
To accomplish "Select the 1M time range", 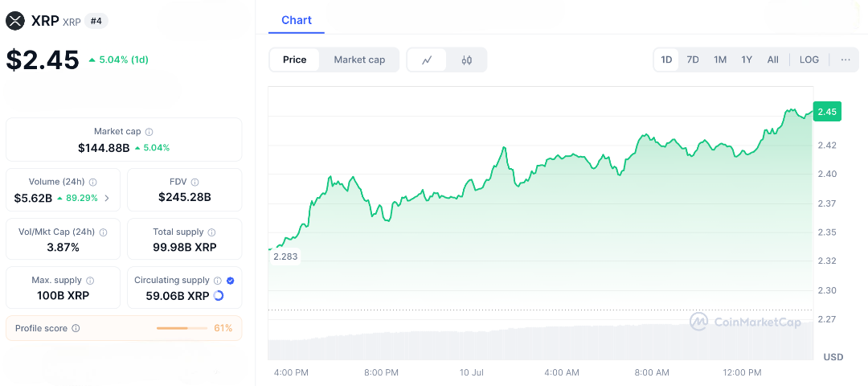I will click(719, 60).
